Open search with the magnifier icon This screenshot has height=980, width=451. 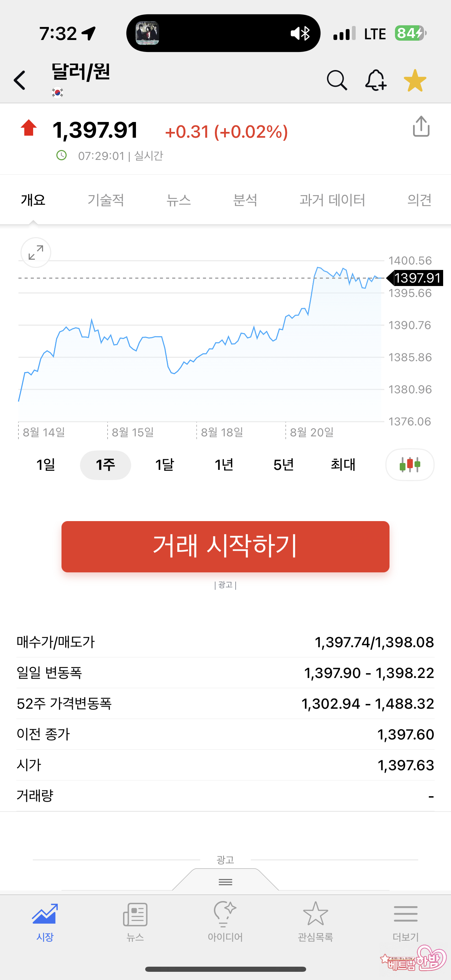pos(337,80)
